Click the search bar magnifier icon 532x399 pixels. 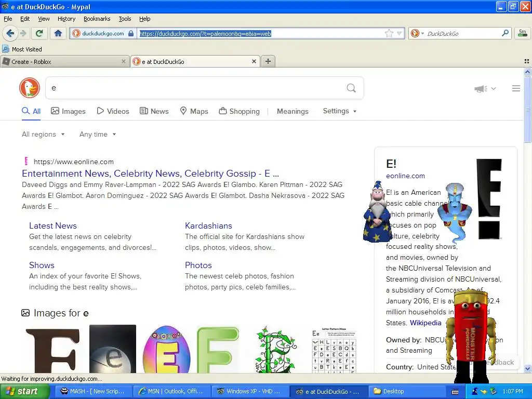tap(505, 33)
